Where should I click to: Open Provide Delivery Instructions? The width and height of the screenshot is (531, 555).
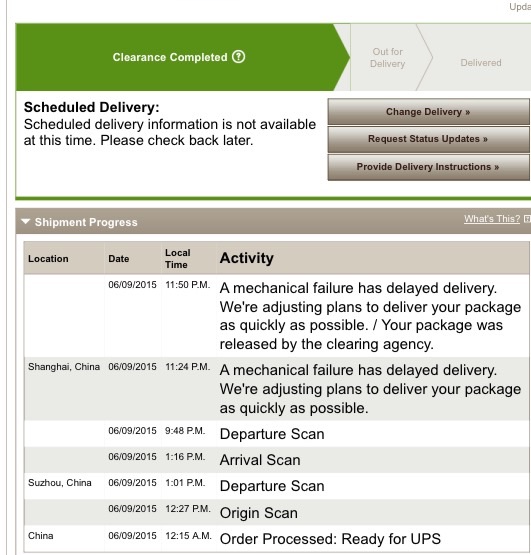[x=428, y=167]
